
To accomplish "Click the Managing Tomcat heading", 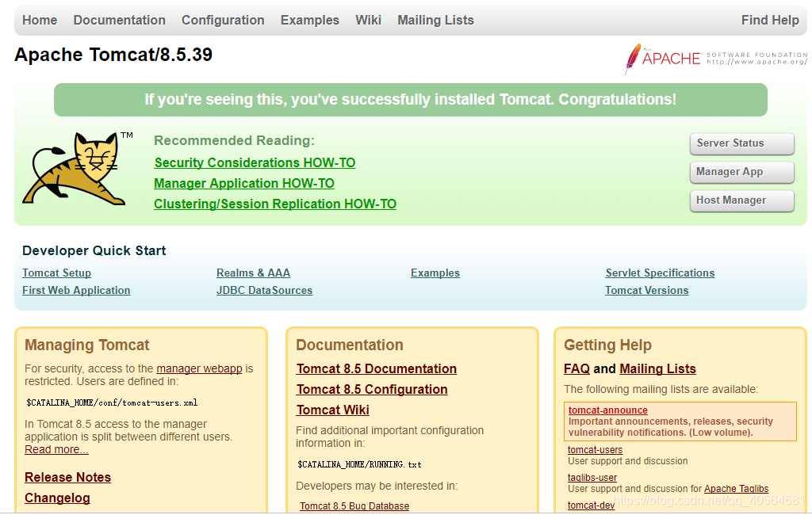I will (x=87, y=345).
